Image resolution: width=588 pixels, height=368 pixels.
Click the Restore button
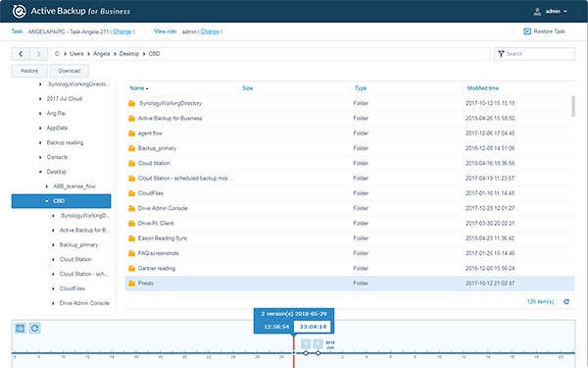(x=29, y=71)
